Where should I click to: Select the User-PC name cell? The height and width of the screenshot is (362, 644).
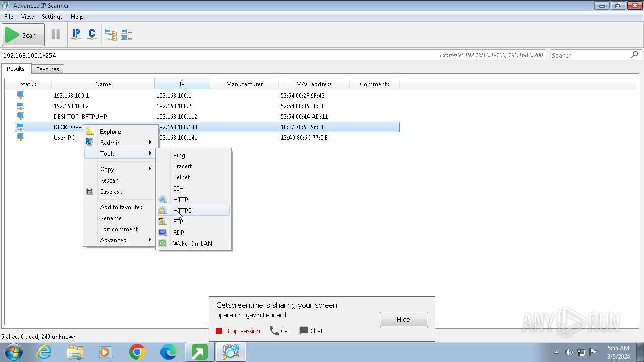click(64, 138)
